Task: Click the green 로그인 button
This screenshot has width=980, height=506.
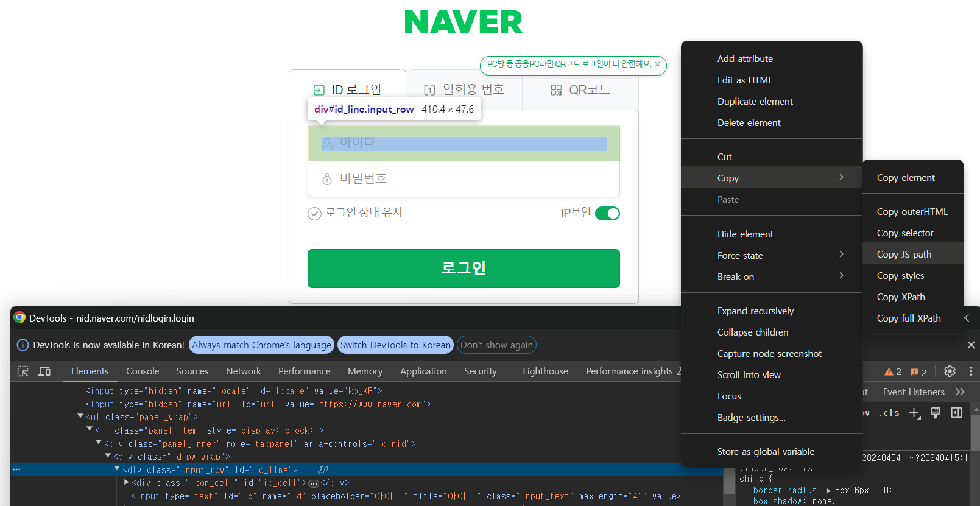Action: (464, 269)
